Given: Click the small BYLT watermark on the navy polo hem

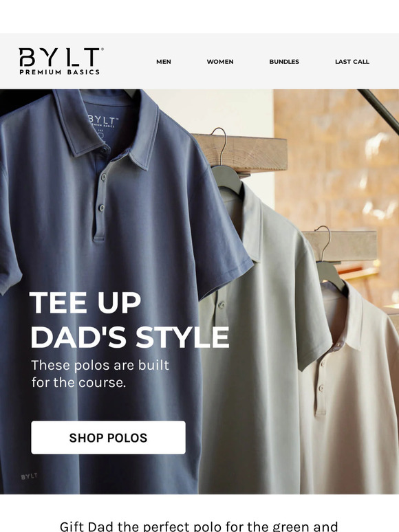Looking at the screenshot, I should (29, 476).
